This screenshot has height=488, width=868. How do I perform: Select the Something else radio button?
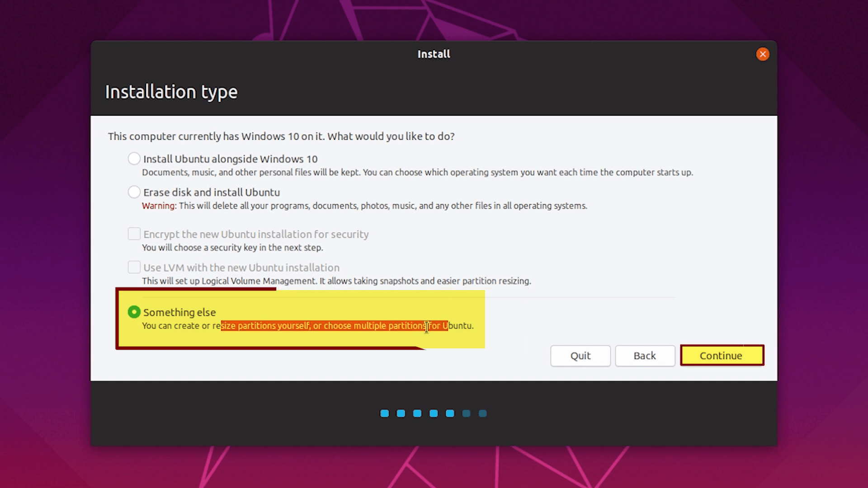[134, 312]
